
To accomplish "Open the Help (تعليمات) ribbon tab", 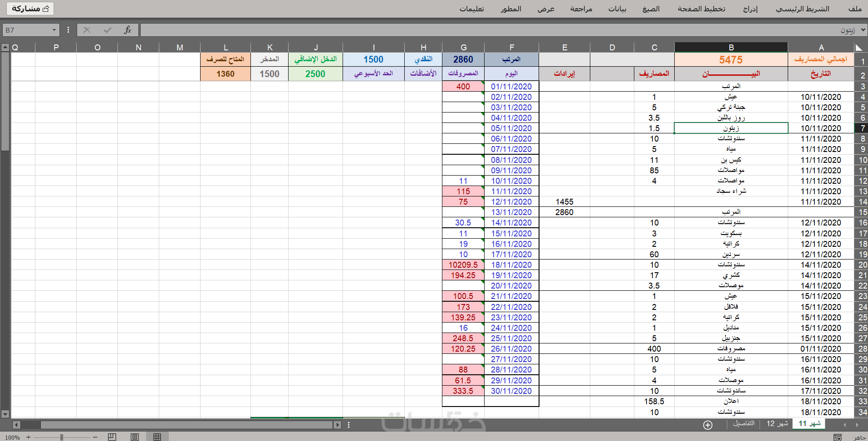I will 471,9.
